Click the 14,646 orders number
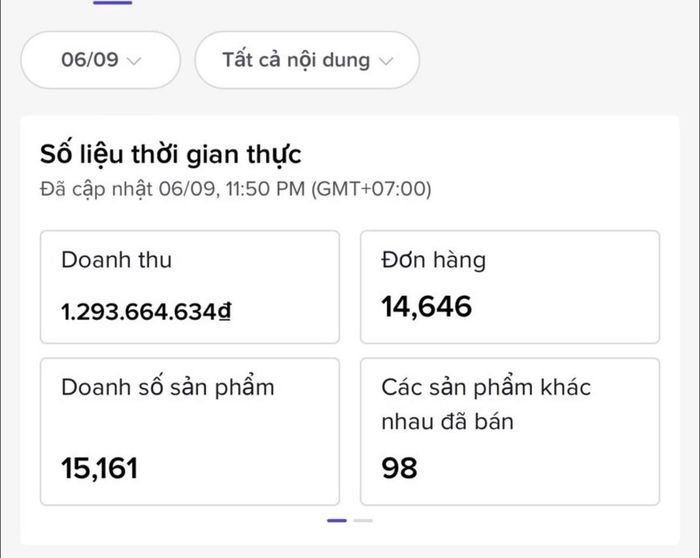The image size is (700, 558). pos(426,307)
